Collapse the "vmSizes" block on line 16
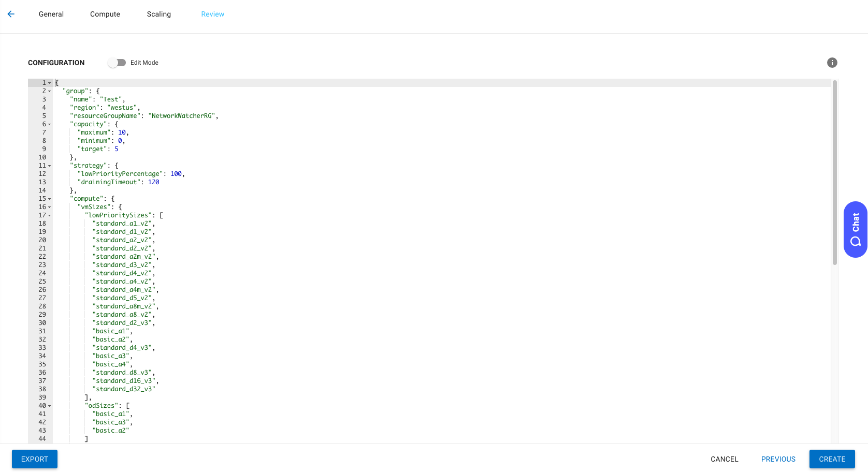 click(50, 207)
